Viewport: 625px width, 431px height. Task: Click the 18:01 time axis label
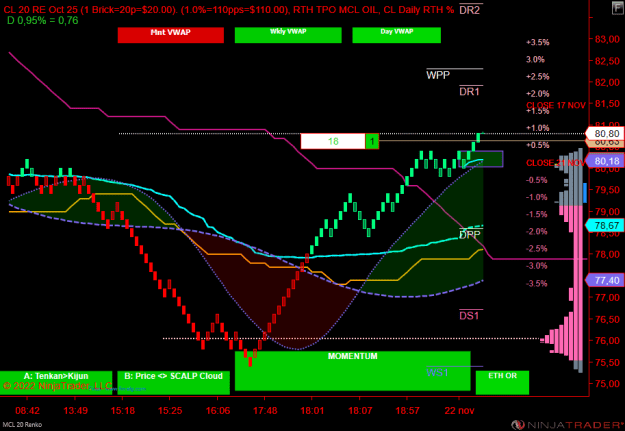pos(312,410)
